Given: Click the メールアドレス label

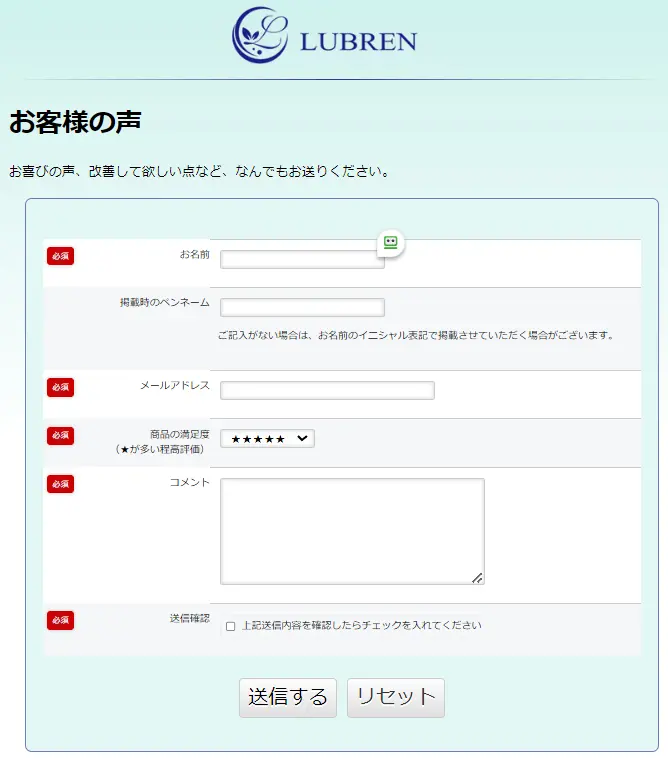Looking at the screenshot, I should (x=175, y=385).
